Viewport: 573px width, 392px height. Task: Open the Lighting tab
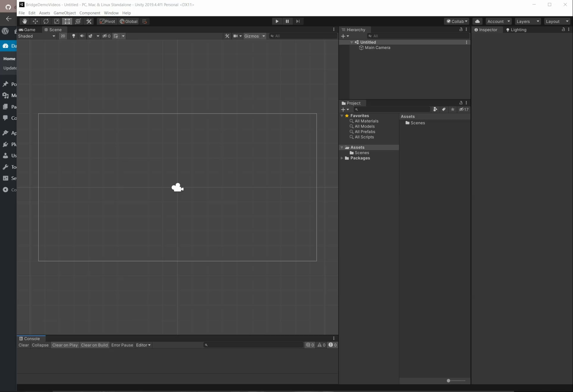516,30
